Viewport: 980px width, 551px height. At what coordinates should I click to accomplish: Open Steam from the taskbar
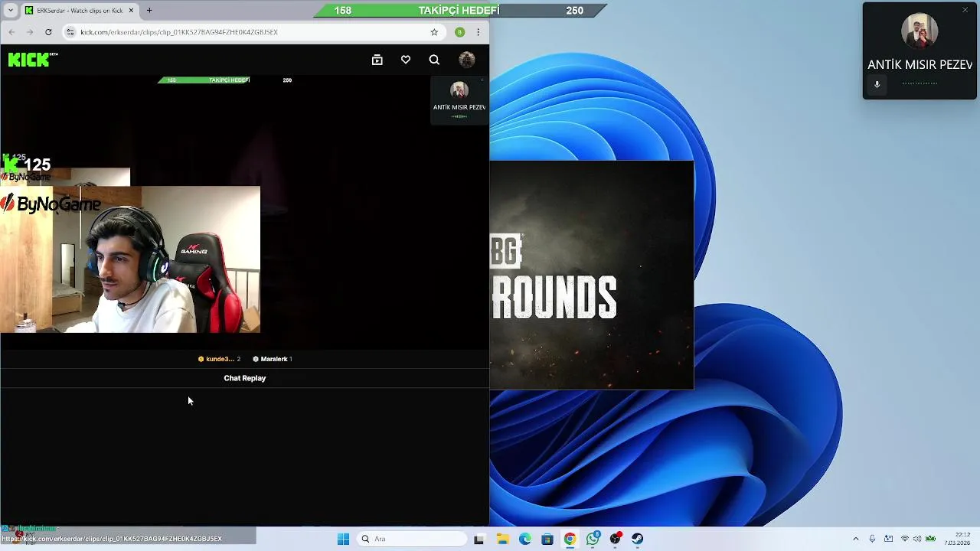(x=637, y=539)
